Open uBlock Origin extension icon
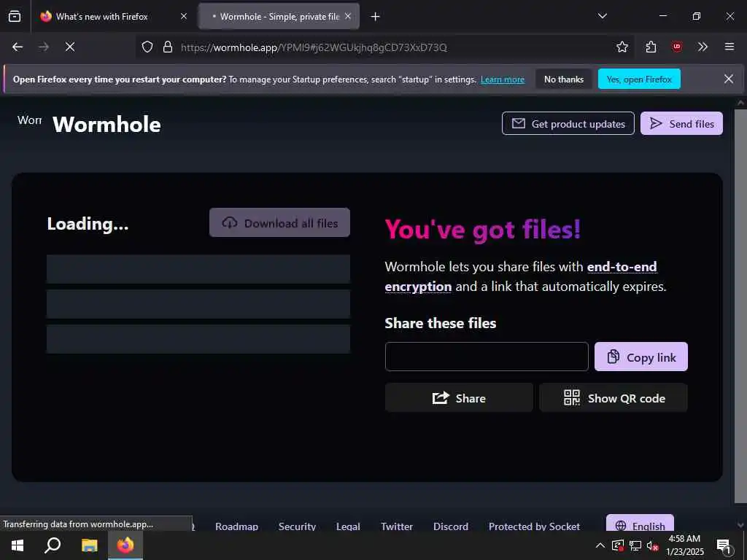747x560 pixels. [x=676, y=47]
